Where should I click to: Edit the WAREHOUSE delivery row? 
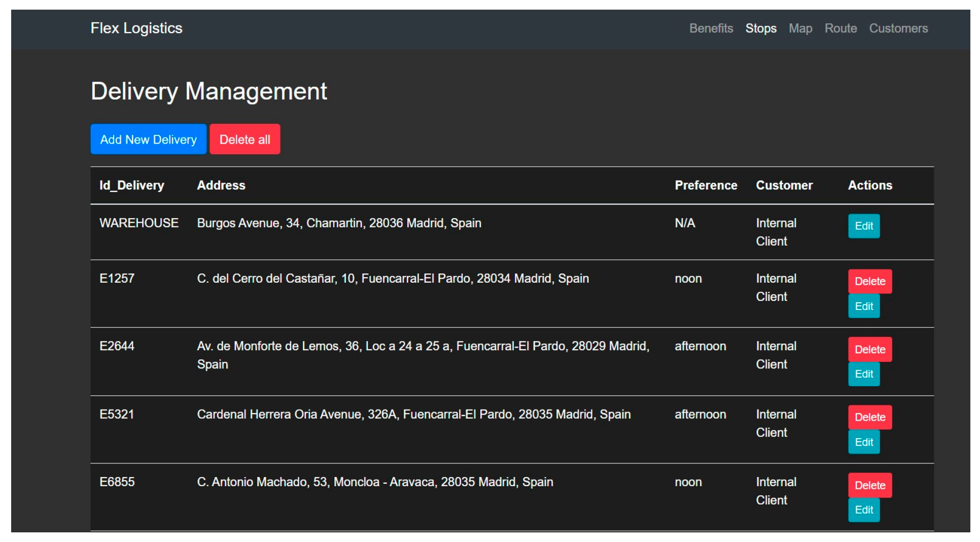coord(863,226)
